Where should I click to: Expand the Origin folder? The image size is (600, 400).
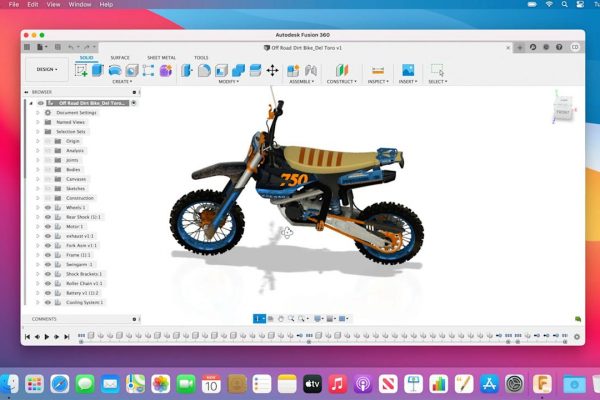coord(38,141)
